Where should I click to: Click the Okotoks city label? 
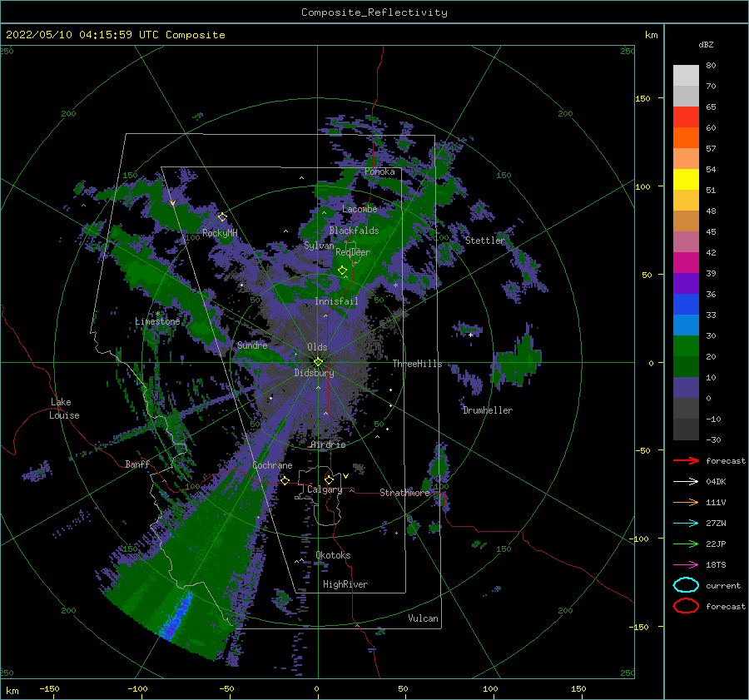click(x=333, y=555)
